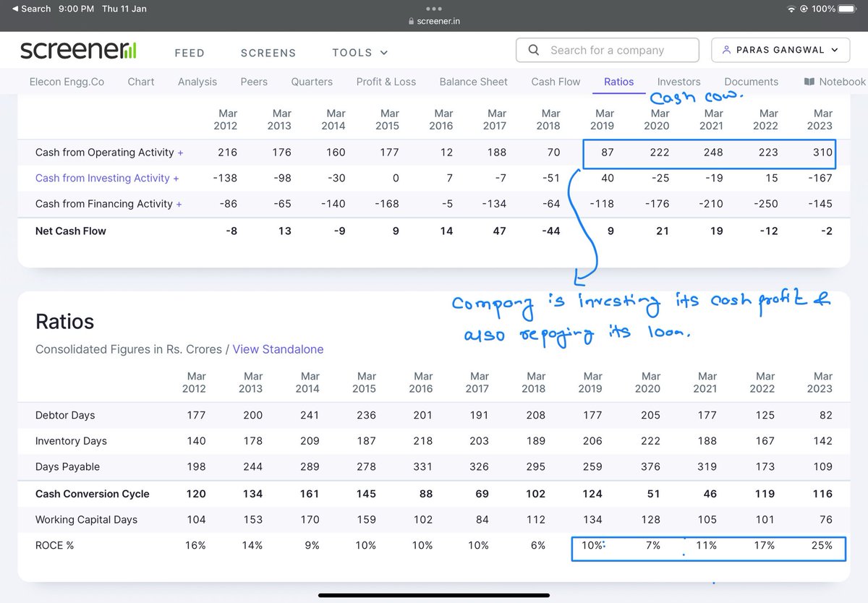The width and height of the screenshot is (868, 603).
Task: Switch to the Balance Sheet tab
Action: pos(474,82)
